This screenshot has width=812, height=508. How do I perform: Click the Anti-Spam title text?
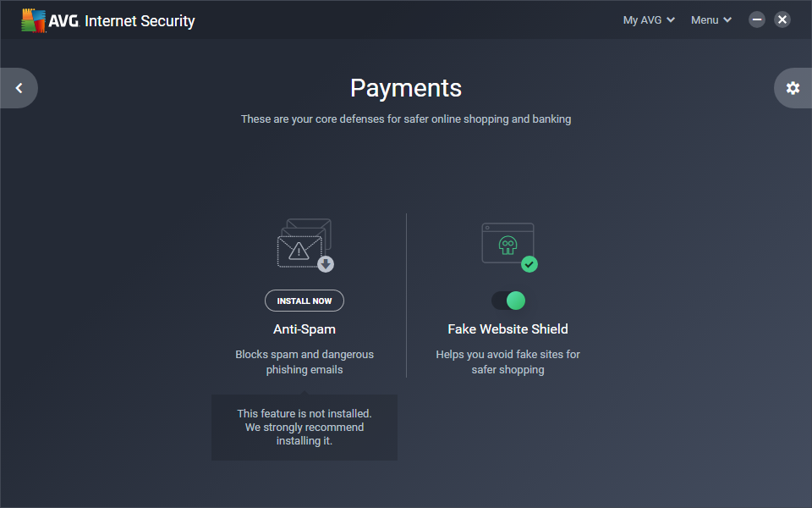pos(304,329)
